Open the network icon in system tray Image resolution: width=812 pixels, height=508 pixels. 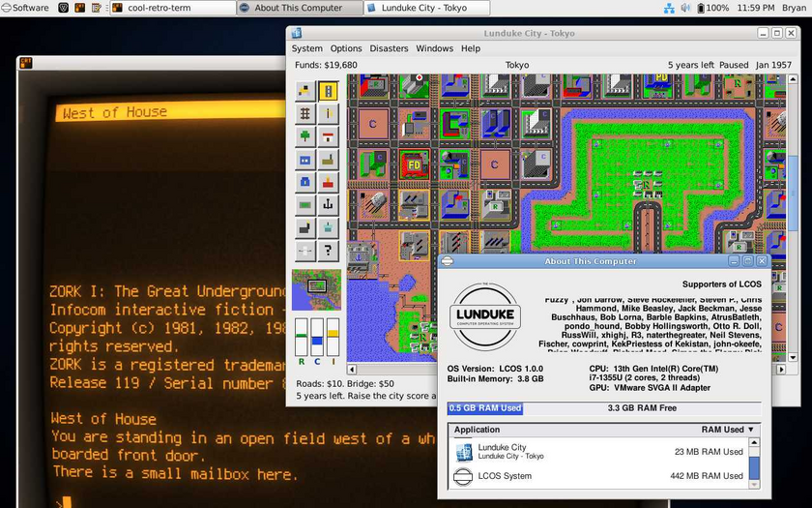[x=669, y=8]
